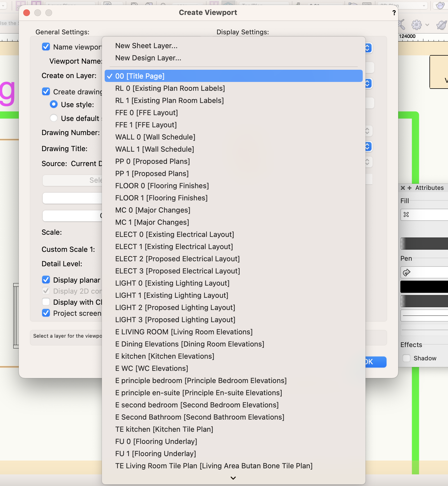Click the black pen color swatch

pyautogui.click(x=424, y=287)
